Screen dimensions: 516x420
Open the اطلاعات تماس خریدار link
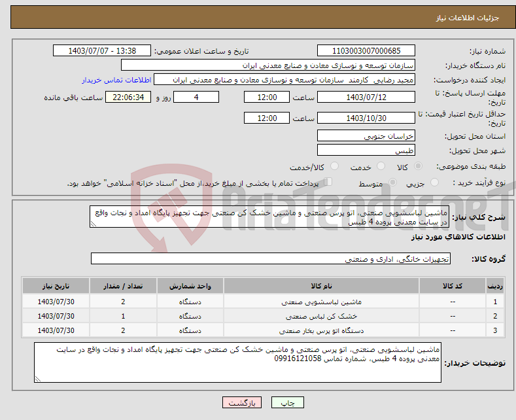(x=116, y=80)
